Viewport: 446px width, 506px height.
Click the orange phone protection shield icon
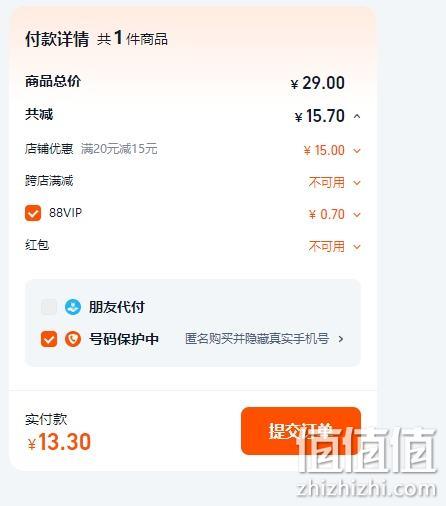point(73,339)
